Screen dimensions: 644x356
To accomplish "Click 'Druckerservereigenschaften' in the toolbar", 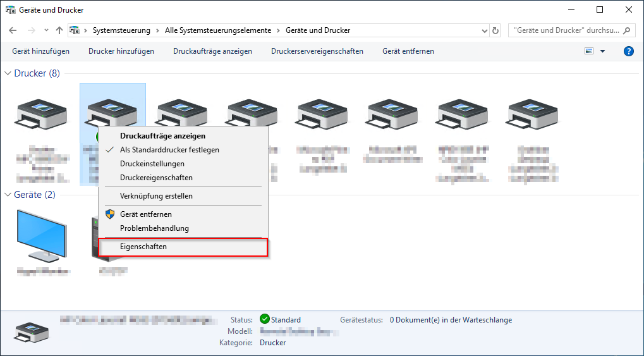I will click(317, 51).
